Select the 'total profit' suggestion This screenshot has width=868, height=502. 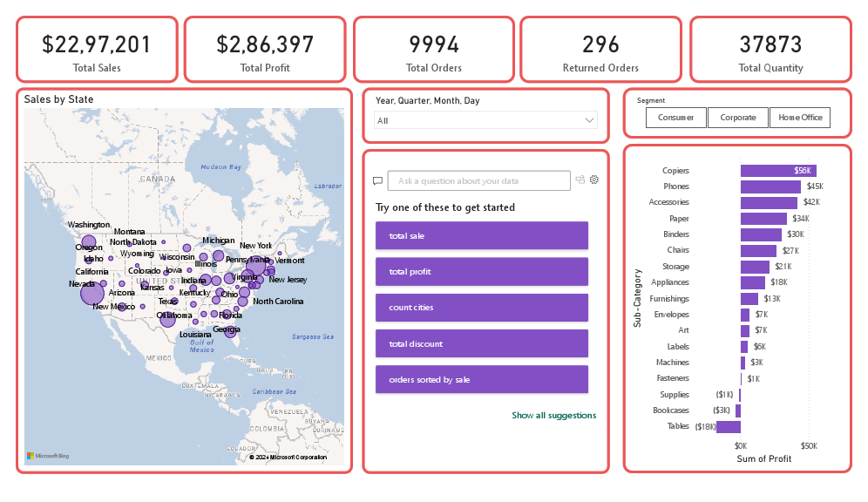point(481,271)
